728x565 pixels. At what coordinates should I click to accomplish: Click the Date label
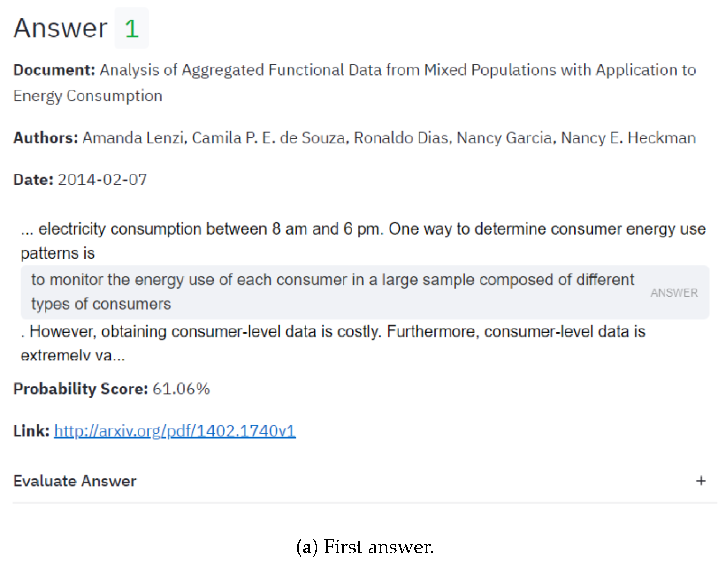click(x=33, y=180)
